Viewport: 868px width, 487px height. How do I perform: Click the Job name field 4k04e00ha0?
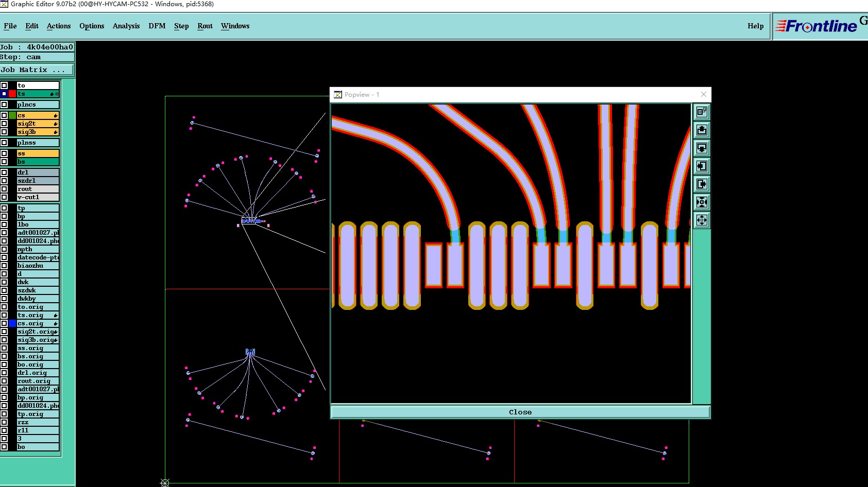point(37,47)
